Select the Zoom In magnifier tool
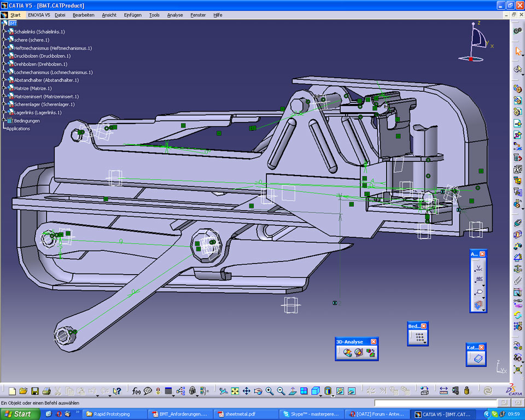This screenshot has height=420, width=525. [270, 391]
